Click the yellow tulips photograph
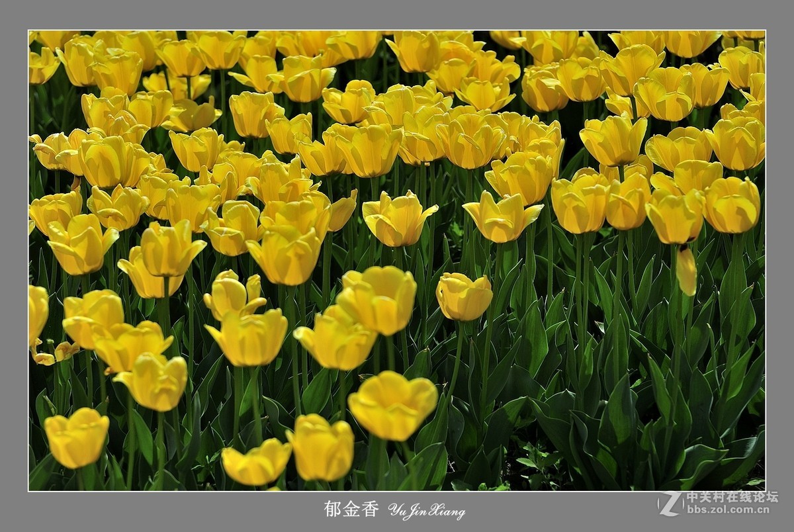794x532 pixels. click(397, 261)
